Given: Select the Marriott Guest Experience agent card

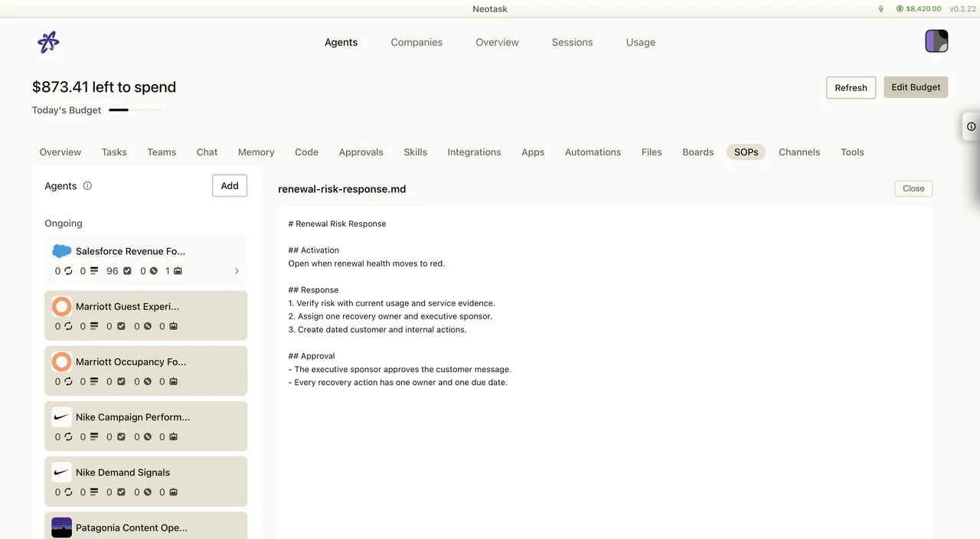Looking at the screenshot, I should click(x=146, y=315).
